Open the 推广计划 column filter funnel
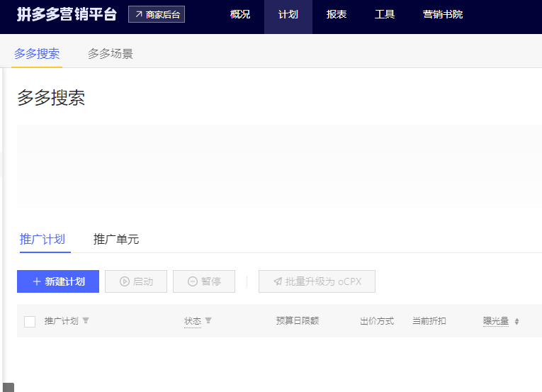Screen dimensions: 542x392 click(x=86, y=320)
